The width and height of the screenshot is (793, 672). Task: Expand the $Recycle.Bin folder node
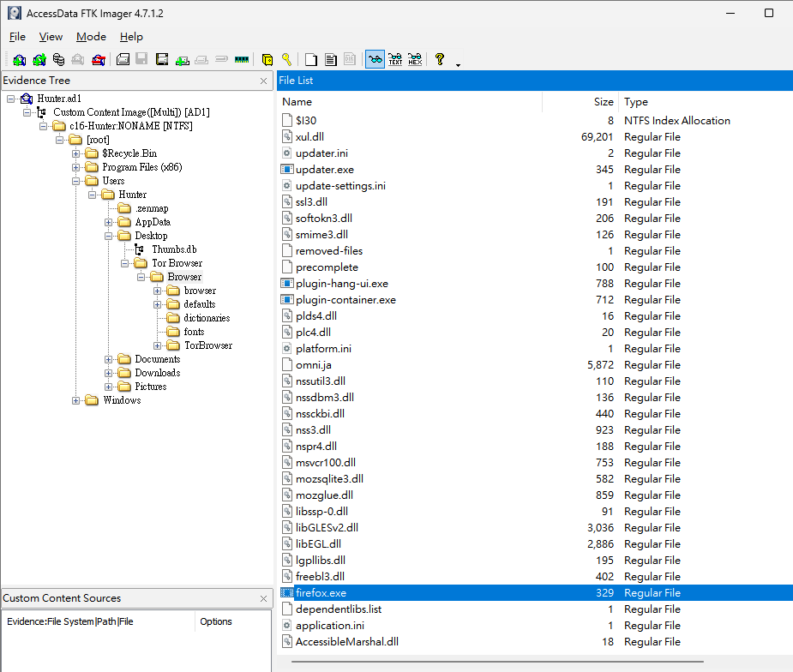[75, 153]
